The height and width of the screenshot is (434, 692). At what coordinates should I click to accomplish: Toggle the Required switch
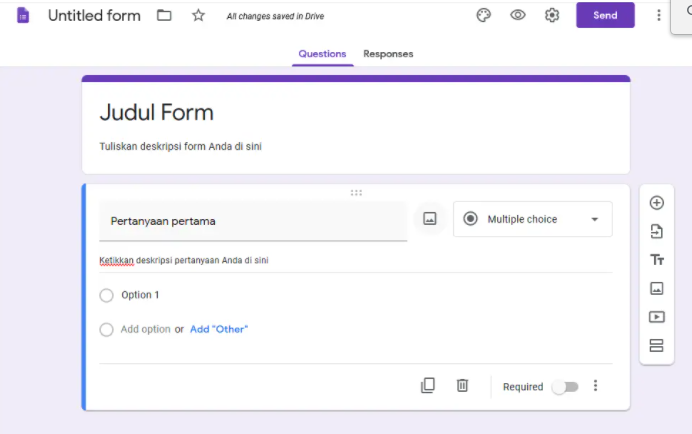[565, 387]
